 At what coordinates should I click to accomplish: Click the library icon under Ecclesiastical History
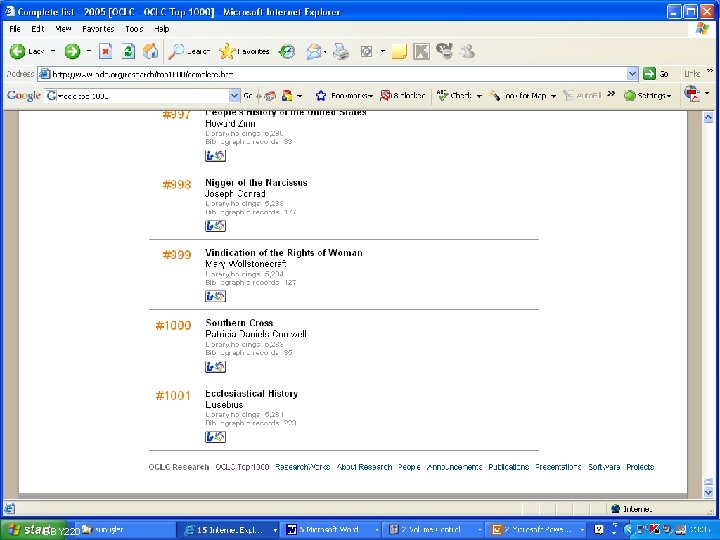coord(215,437)
